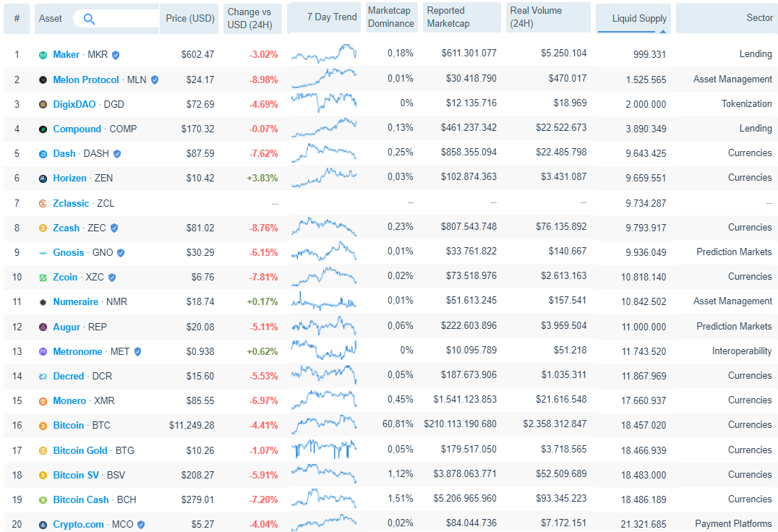Open the Maker asset link
The width and height of the screenshot is (778, 532).
pos(66,54)
